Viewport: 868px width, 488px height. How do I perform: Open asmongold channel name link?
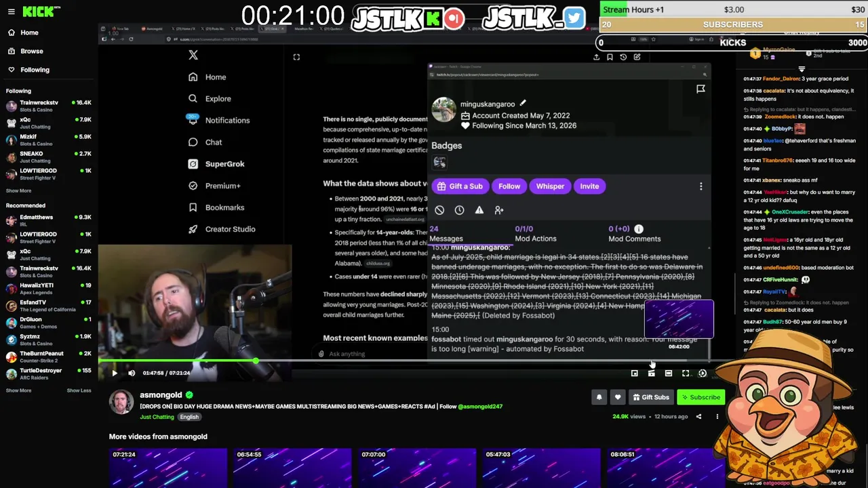click(161, 394)
